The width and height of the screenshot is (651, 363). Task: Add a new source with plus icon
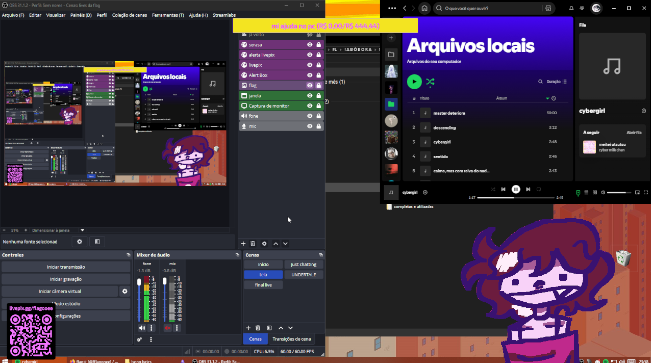pos(243,244)
